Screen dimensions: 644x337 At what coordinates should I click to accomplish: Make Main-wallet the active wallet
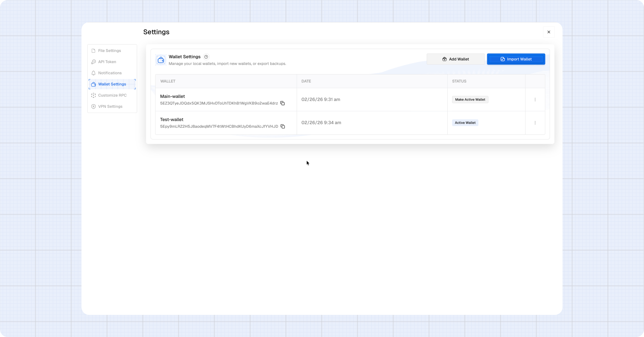[x=470, y=99]
